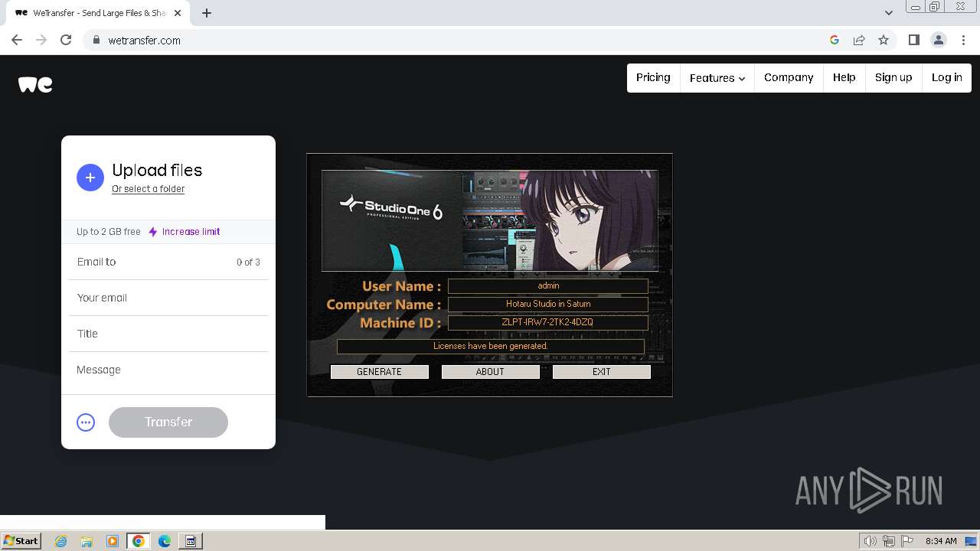Click the network tray icon
Viewport: 980px width, 551px height.
coord(889,541)
